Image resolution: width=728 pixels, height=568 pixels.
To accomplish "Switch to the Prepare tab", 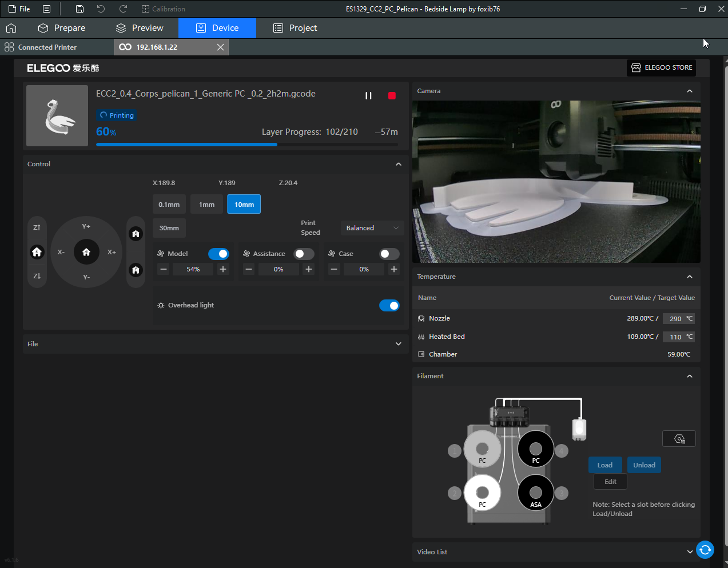I will coord(62,28).
